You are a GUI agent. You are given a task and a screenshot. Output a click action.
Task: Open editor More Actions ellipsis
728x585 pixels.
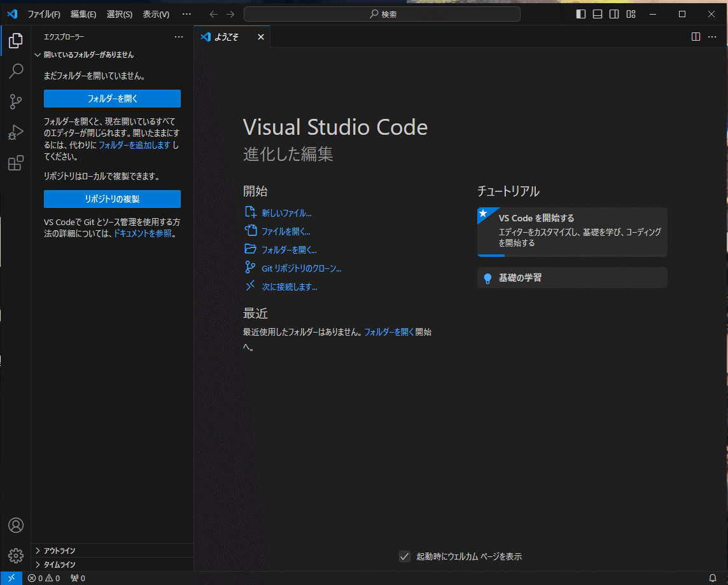[x=712, y=37]
